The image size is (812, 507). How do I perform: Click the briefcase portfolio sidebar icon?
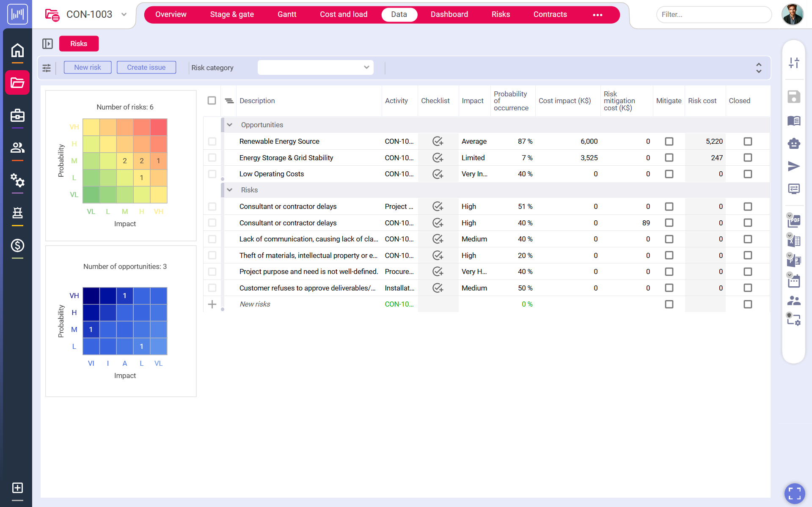pyautogui.click(x=17, y=115)
